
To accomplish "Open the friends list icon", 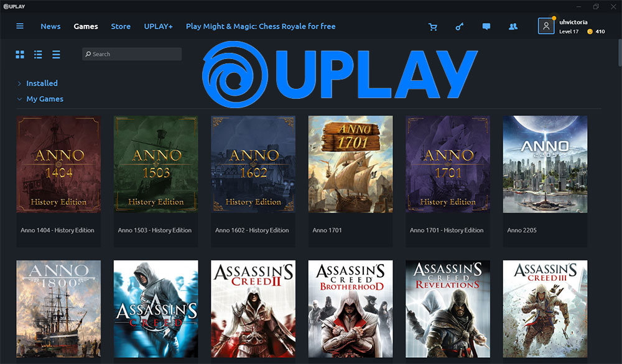I will [x=513, y=27].
